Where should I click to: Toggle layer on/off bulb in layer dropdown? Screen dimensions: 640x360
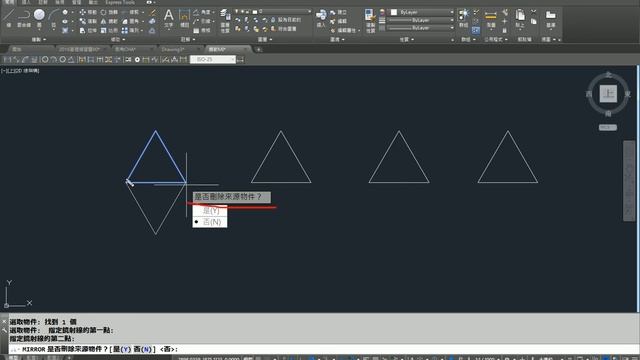coord(237,11)
